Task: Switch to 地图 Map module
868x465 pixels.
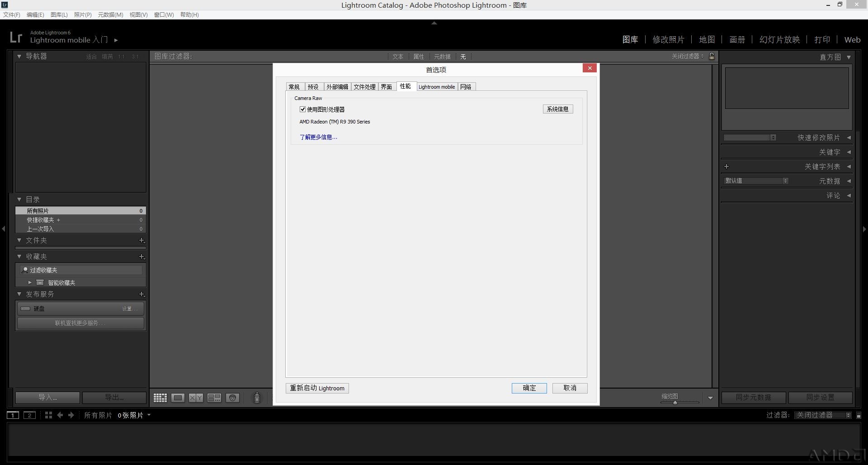Action: pos(707,40)
